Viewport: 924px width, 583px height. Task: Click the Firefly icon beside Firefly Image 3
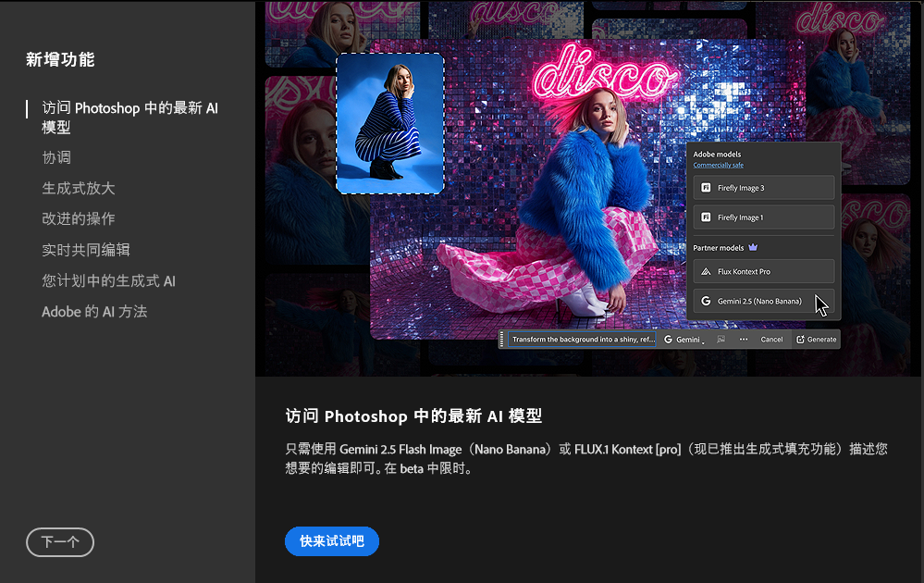[x=706, y=188]
